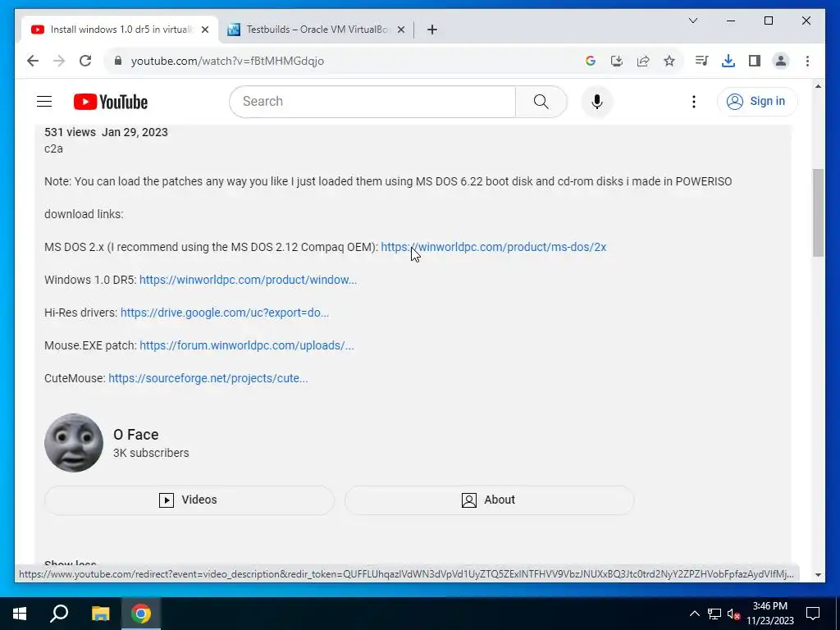The width and height of the screenshot is (840, 630).
Task: Reload the current page
Action: 85,61
